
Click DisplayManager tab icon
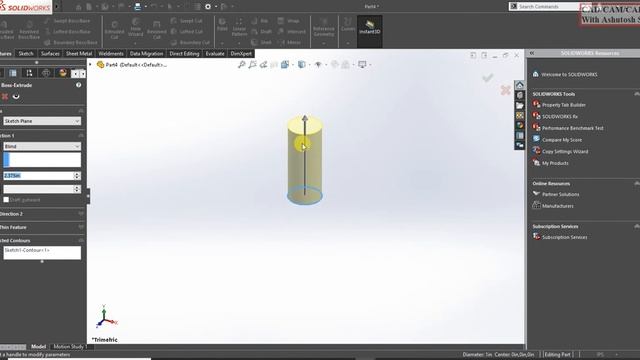(62, 73)
